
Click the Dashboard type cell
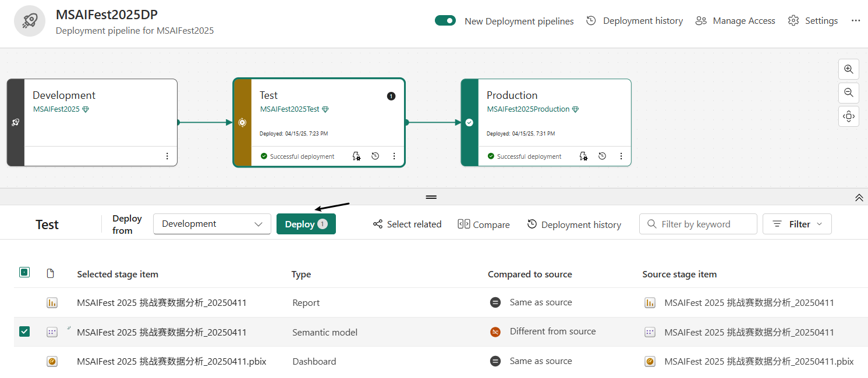pyautogui.click(x=314, y=361)
